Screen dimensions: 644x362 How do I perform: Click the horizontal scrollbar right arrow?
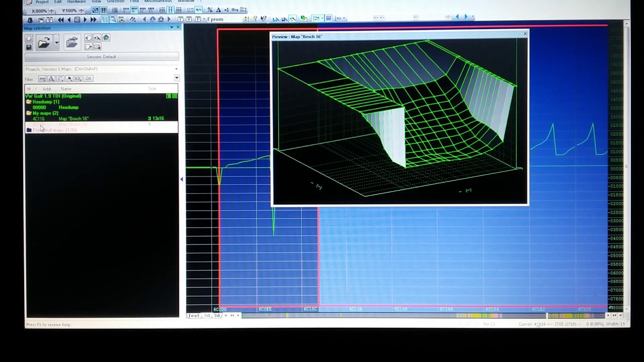(607, 315)
